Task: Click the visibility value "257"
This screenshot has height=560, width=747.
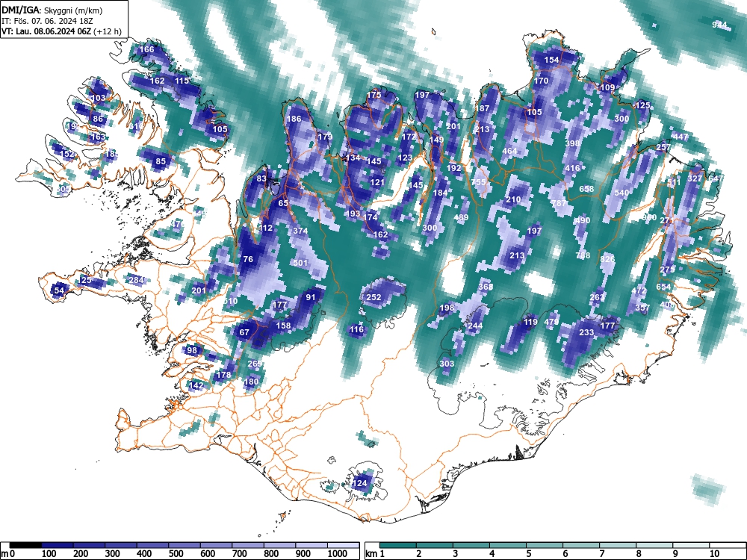Action: pos(663,147)
